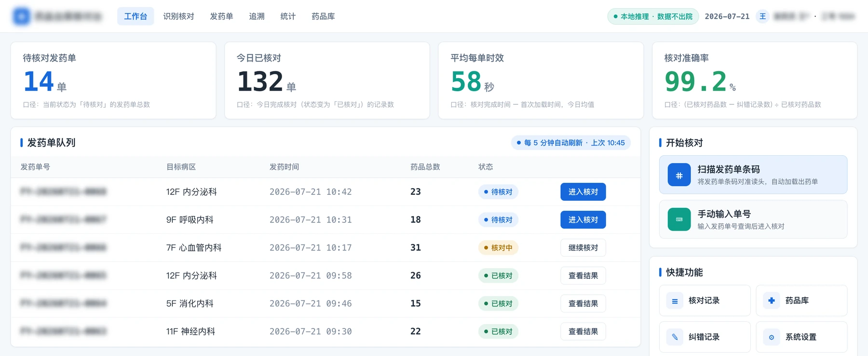Viewport: 868px width, 356px height.
Task: Click the 7F 心血管内科 ward cell
Action: [194, 247]
